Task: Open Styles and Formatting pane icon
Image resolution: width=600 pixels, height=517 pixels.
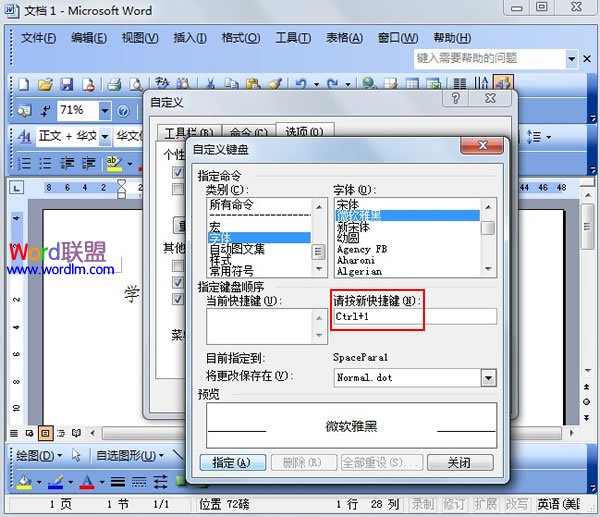Action: (24, 136)
